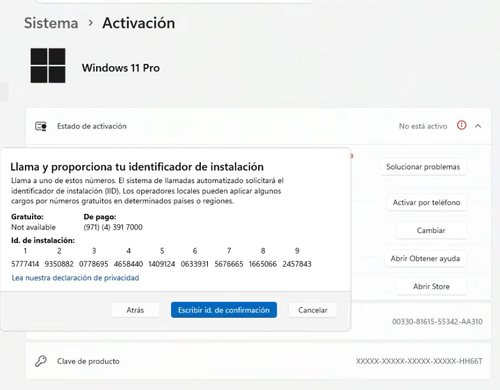Open the privacy statement link

tap(75, 278)
